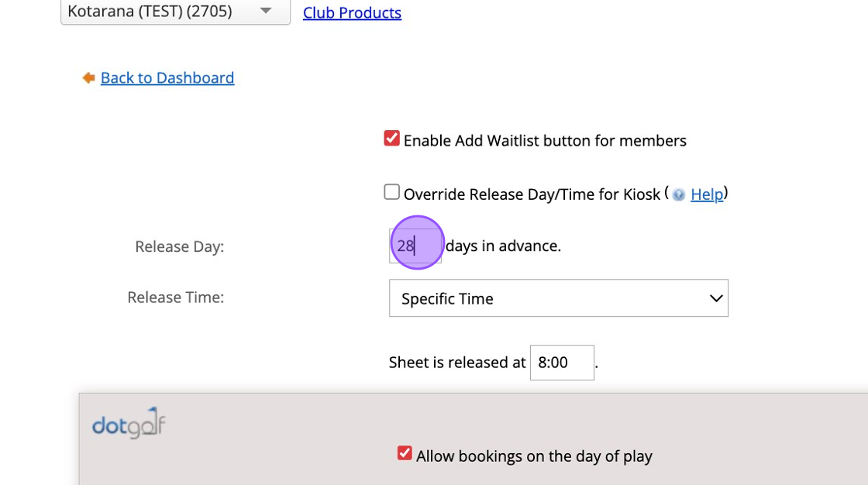Click the help icon beside Help link

pos(679,195)
